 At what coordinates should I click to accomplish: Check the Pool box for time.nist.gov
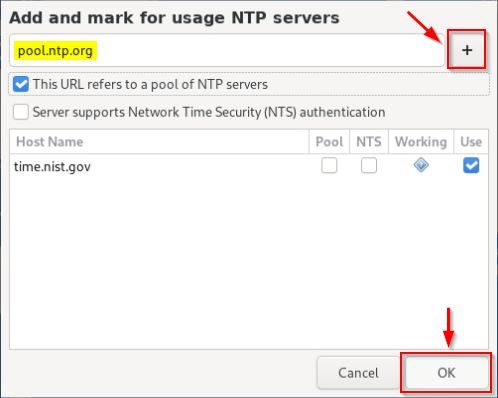[x=329, y=165]
